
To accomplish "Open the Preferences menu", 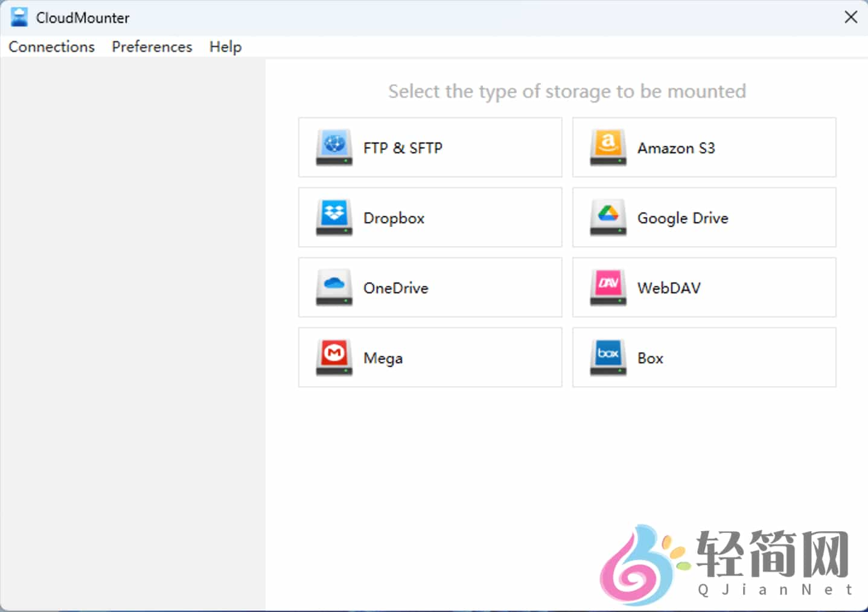I will [x=152, y=46].
